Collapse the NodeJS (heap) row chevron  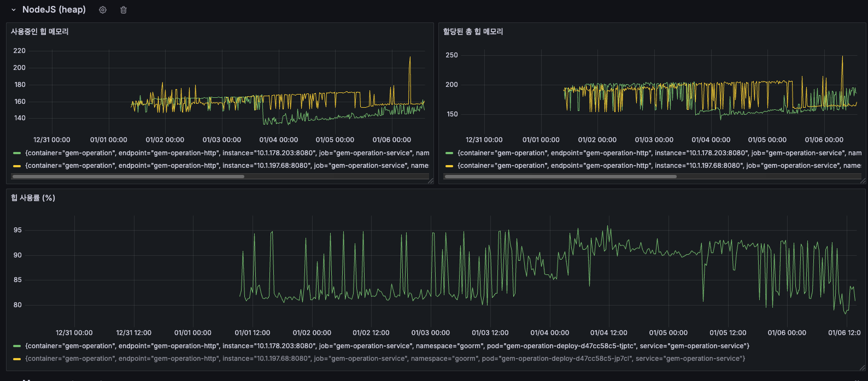tap(14, 10)
